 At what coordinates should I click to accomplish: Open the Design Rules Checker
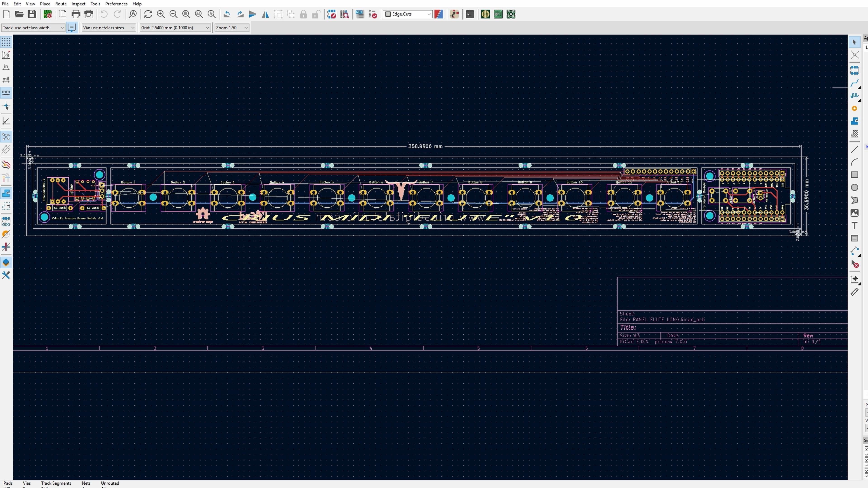(x=373, y=14)
